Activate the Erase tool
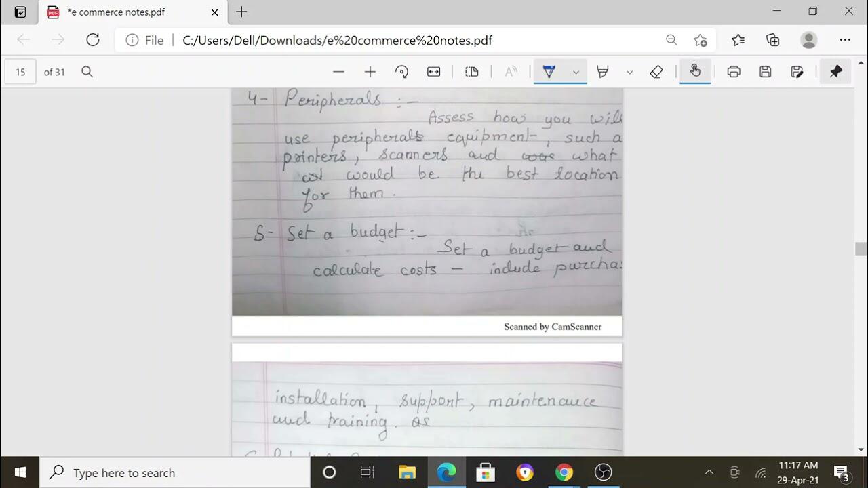The image size is (868, 488). pyautogui.click(x=656, y=71)
